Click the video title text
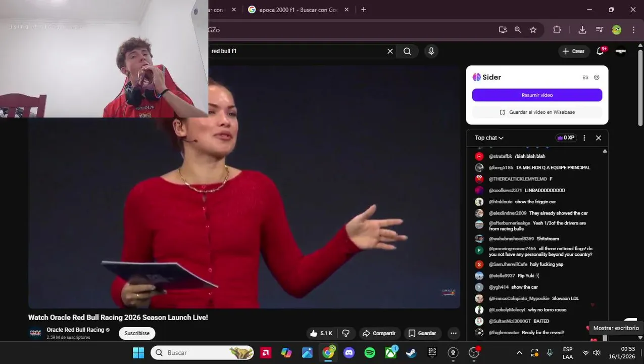 click(118, 317)
